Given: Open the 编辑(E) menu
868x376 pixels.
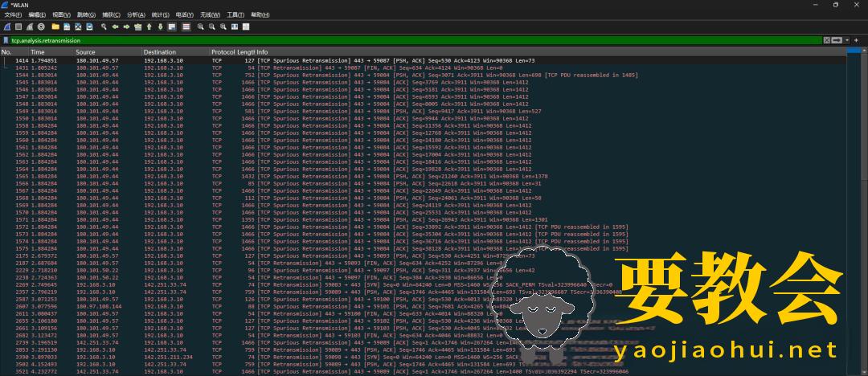Looking at the screenshot, I should 38,14.
